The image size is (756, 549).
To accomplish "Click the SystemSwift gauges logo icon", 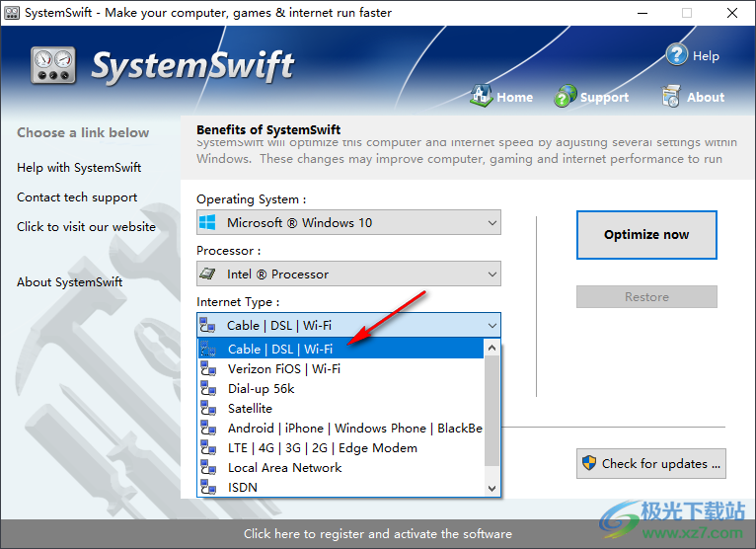I will click(53, 65).
